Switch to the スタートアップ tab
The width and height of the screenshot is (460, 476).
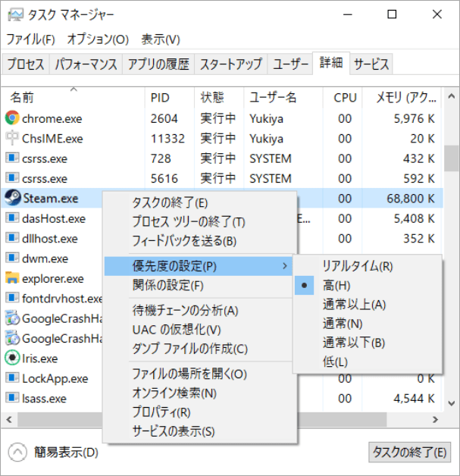[x=231, y=64]
